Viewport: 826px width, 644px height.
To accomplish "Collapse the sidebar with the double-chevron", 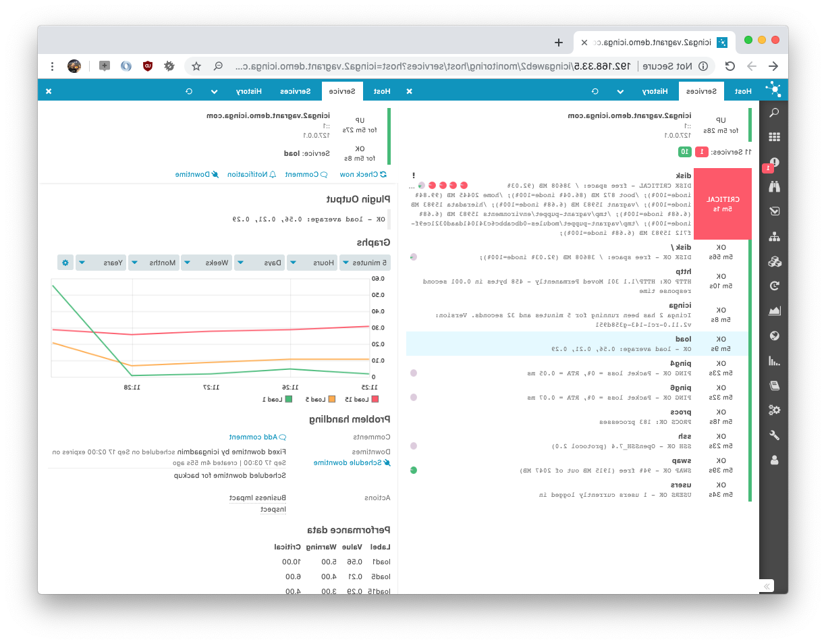I will 766,586.
